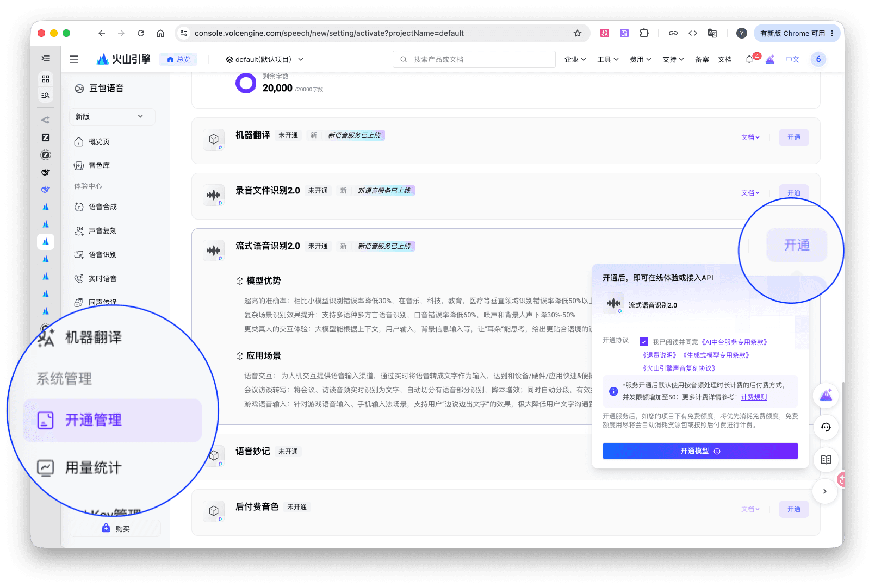This screenshot has height=588, width=875.
Task: Open the hamburger menu beside 火山引擎 logo
Action: click(x=74, y=59)
